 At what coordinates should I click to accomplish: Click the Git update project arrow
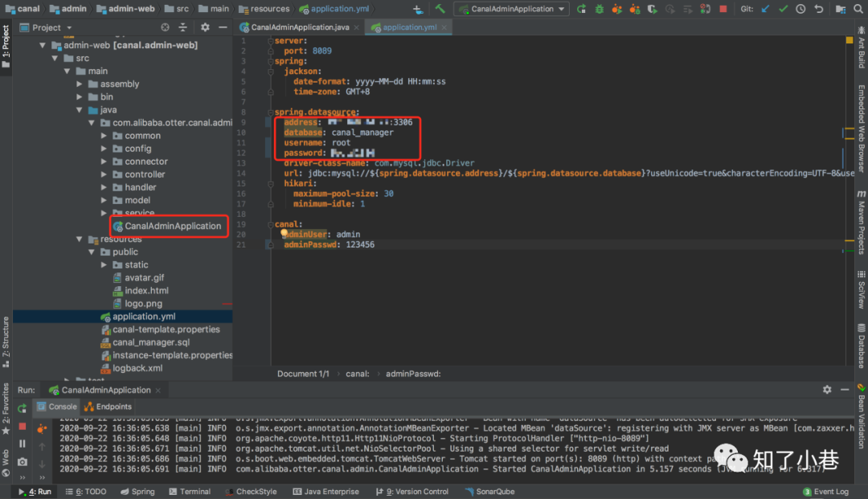764,9
